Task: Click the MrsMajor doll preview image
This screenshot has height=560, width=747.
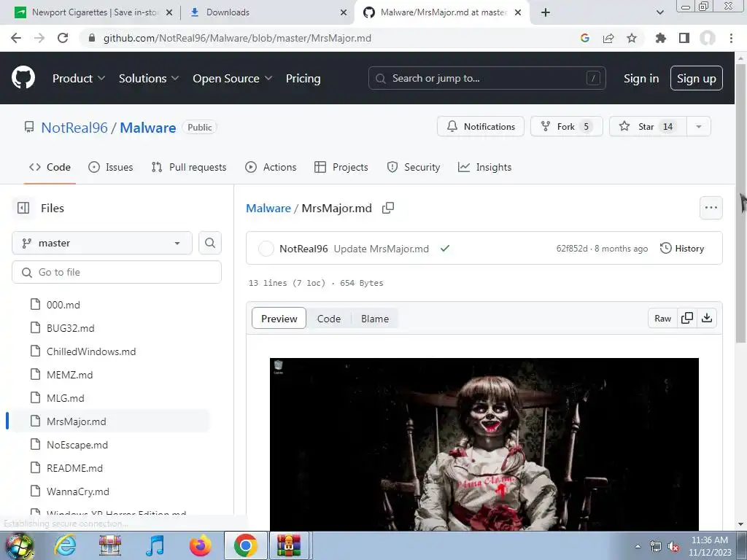Action: pos(484,444)
